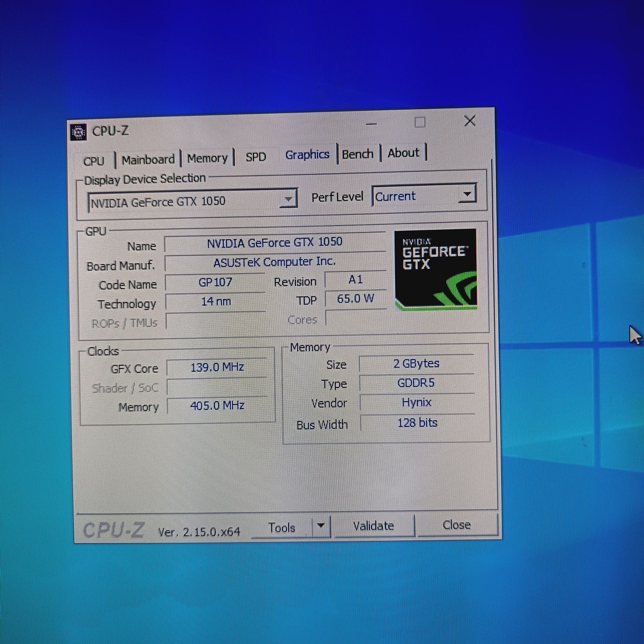Click the GPU Name field value
This screenshot has width=644, height=644.
(275, 243)
